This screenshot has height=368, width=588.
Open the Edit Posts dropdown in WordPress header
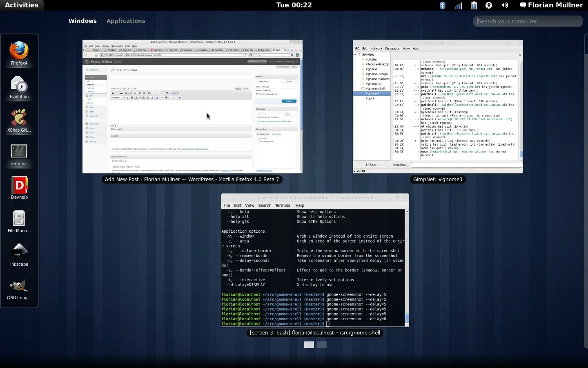tap(257, 61)
